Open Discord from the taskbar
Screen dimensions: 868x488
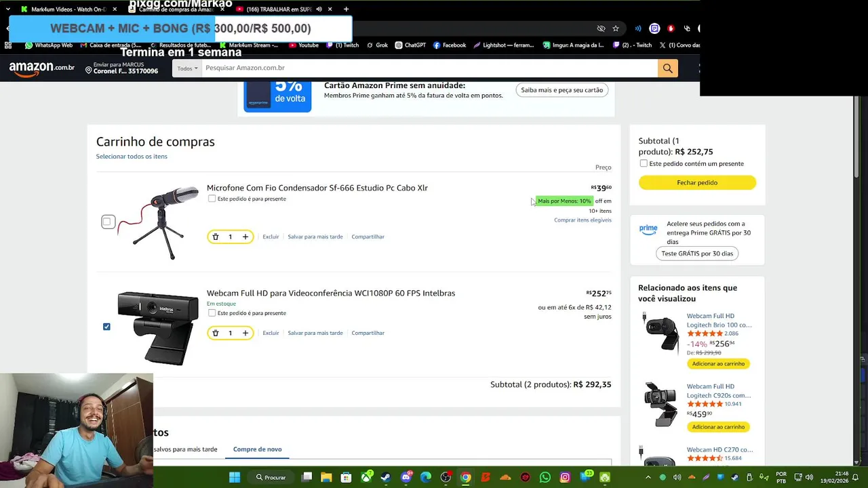click(x=406, y=477)
